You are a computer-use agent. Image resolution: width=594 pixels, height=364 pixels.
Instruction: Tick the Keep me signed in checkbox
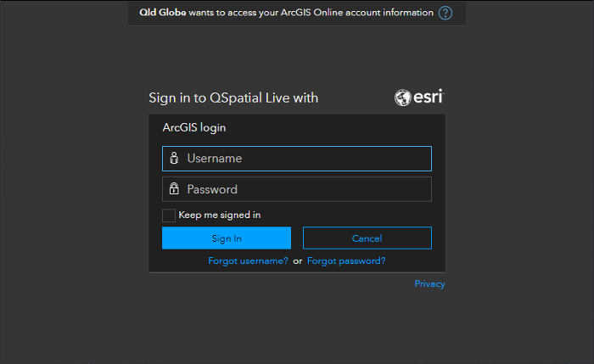[x=169, y=216]
